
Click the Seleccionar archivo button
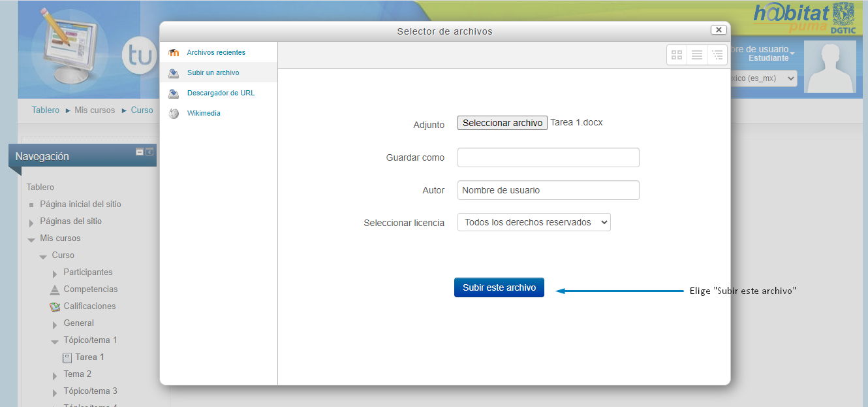point(502,123)
